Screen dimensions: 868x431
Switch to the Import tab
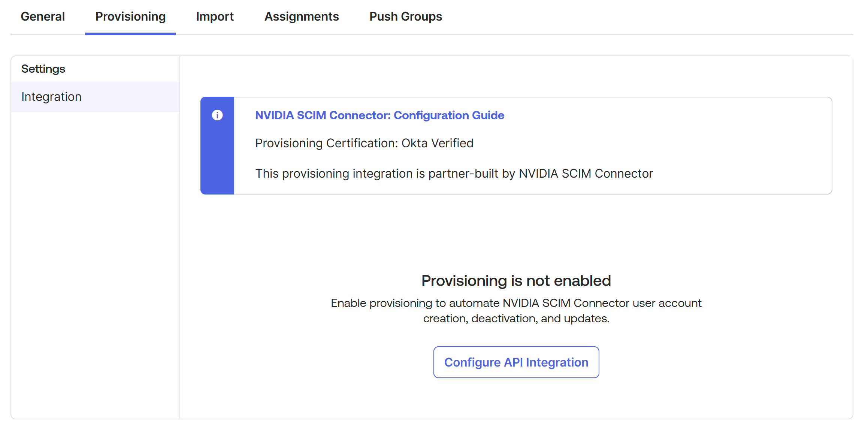click(215, 16)
